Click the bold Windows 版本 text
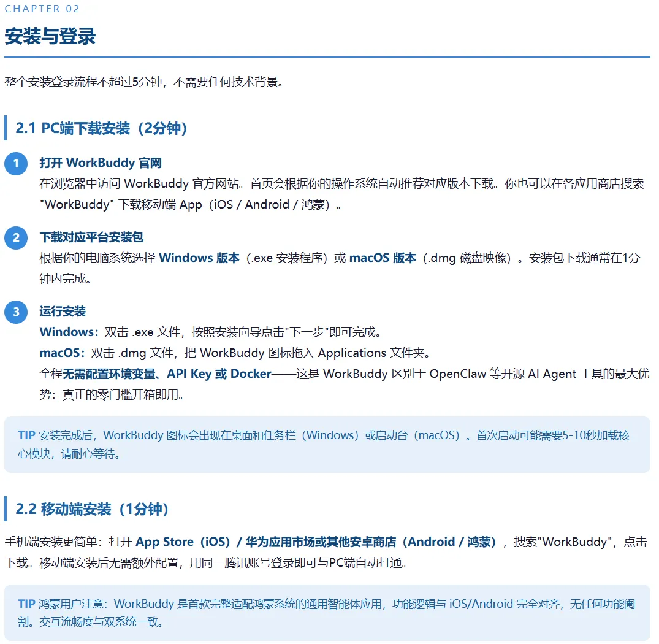Image resolution: width=659 pixels, height=644 pixels. 199,258
